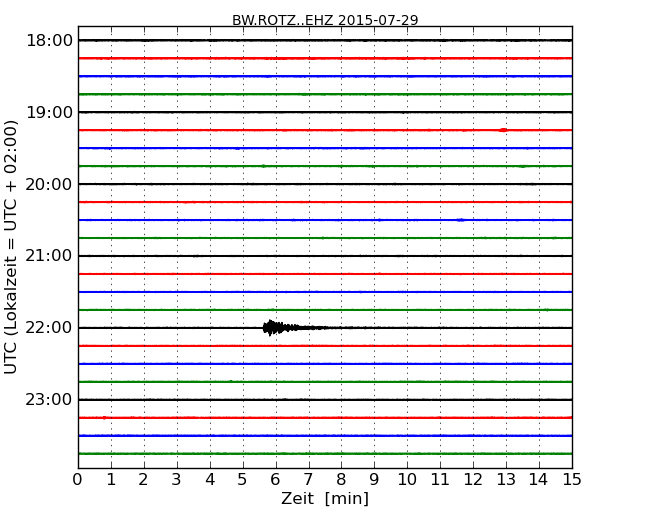Click the 18:00 time label
The width and height of the screenshot is (650, 520).
point(49,41)
